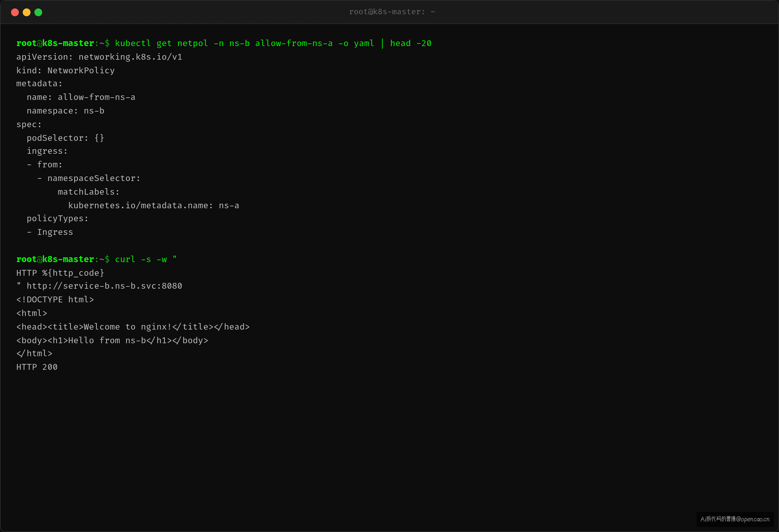779x532 pixels.
Task: Click the Hello from ns-b body line
Action: (x=112, y=340)
